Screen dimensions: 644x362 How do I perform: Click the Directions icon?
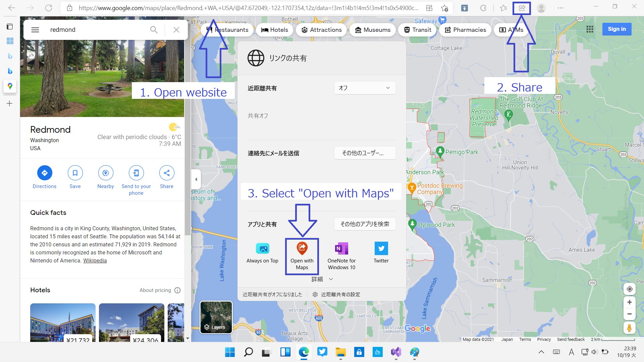[45, 173]
